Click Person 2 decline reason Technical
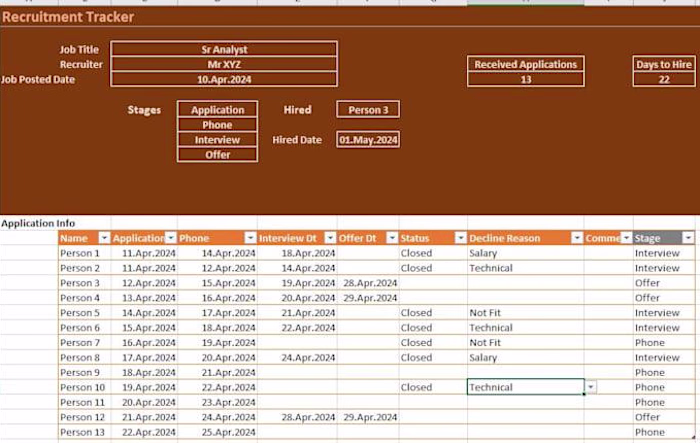700x443 pixels. click(525, 268)
